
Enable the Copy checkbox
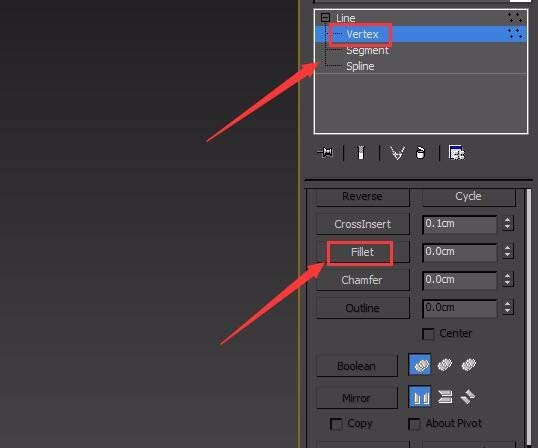click(x=336, y=424)
